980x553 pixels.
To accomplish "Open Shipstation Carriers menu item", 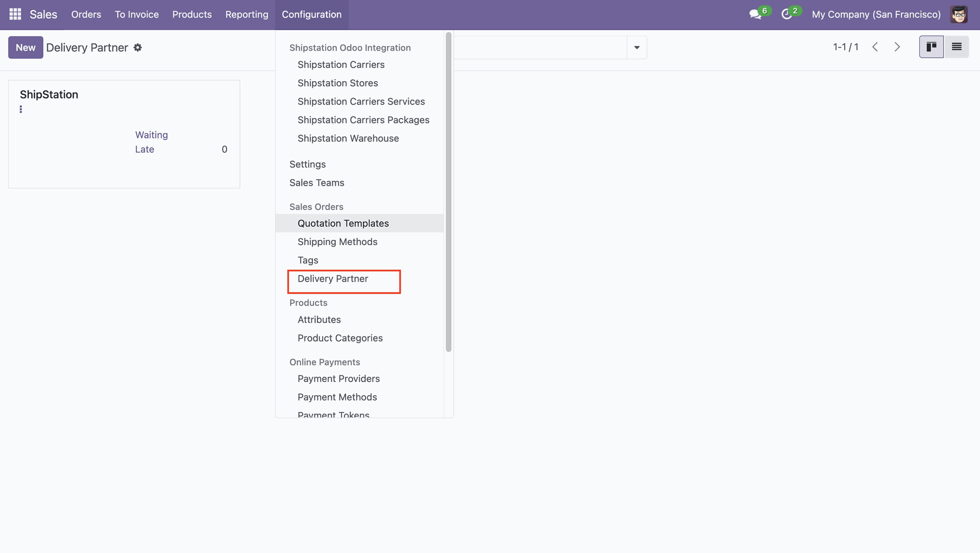I will tap(341, 65).
